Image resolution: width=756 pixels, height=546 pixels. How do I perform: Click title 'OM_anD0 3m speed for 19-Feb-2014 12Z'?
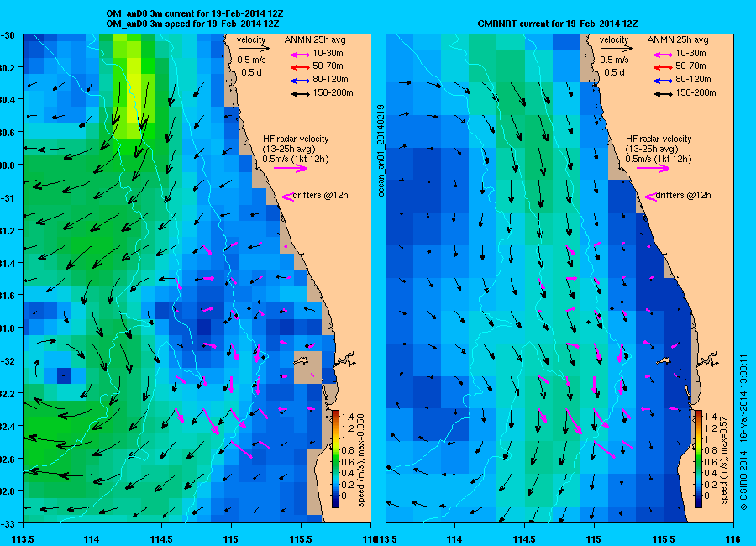192,24
